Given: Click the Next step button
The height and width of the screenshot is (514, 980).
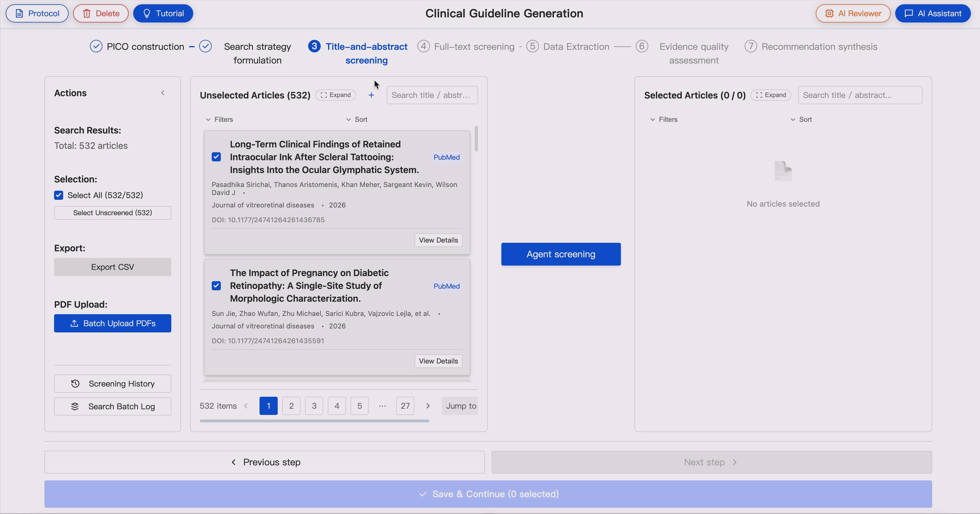Looking at the screenshot, I should tap(712, 462).
